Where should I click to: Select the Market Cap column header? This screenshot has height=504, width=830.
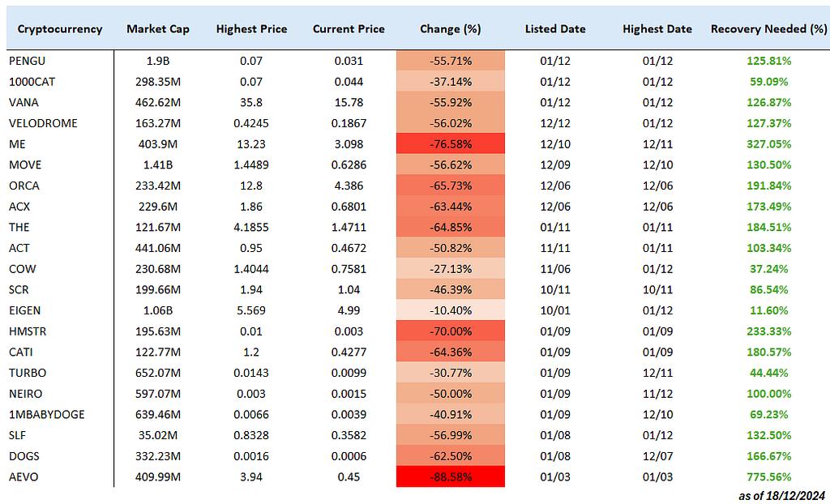tap(158, 29)
